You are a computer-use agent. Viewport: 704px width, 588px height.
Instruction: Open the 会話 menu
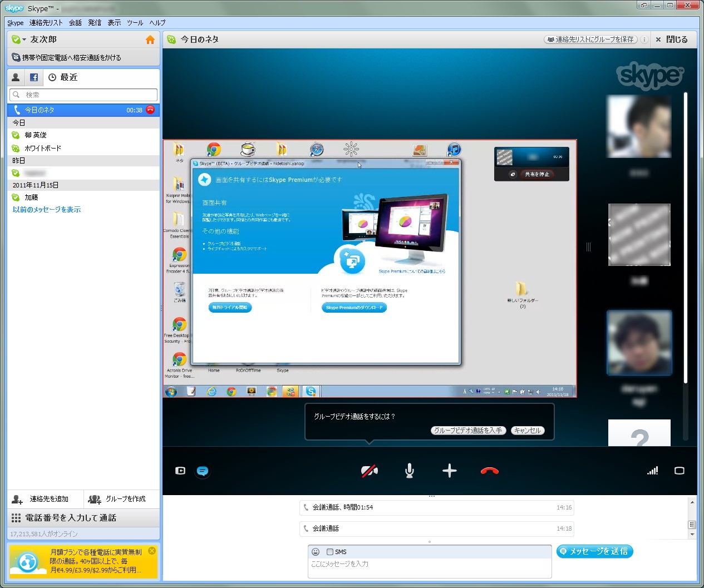75,23
